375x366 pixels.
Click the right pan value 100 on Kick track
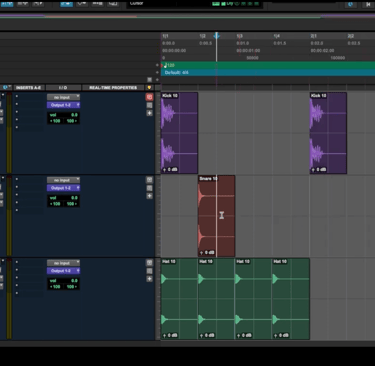coord(72,121)
